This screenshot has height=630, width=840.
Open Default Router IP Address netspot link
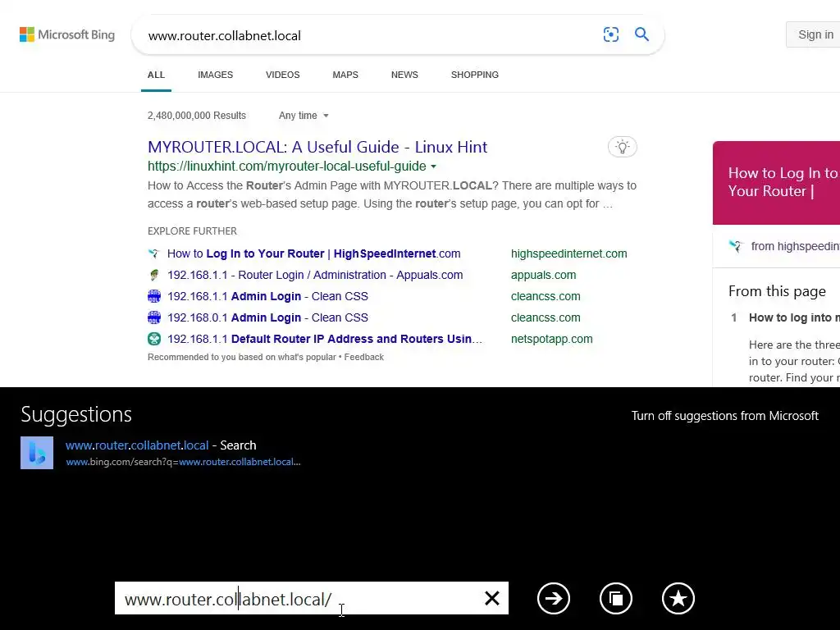tap(325, 339)
